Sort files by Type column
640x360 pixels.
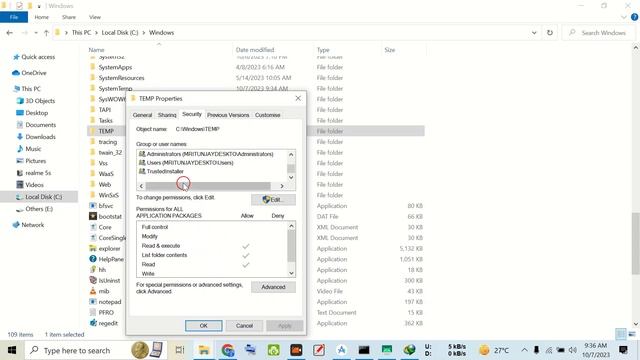pyautogui.click(x=323, y=50)
